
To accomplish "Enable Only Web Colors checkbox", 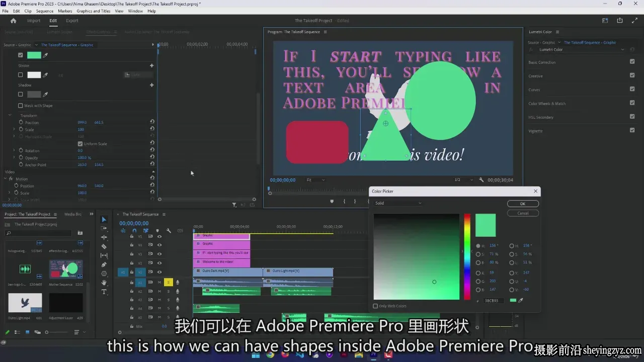I will click(375, 306).
